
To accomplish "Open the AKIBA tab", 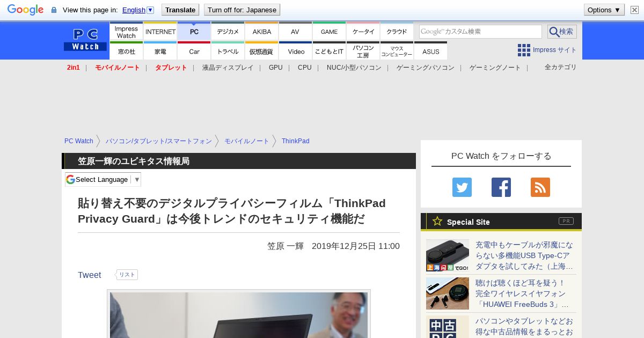I will pos(261,32).
